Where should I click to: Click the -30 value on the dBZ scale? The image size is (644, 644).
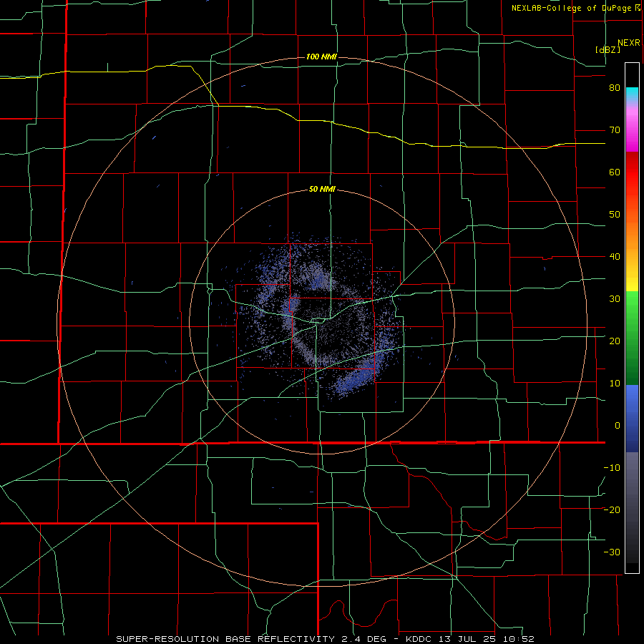(612, 552)
